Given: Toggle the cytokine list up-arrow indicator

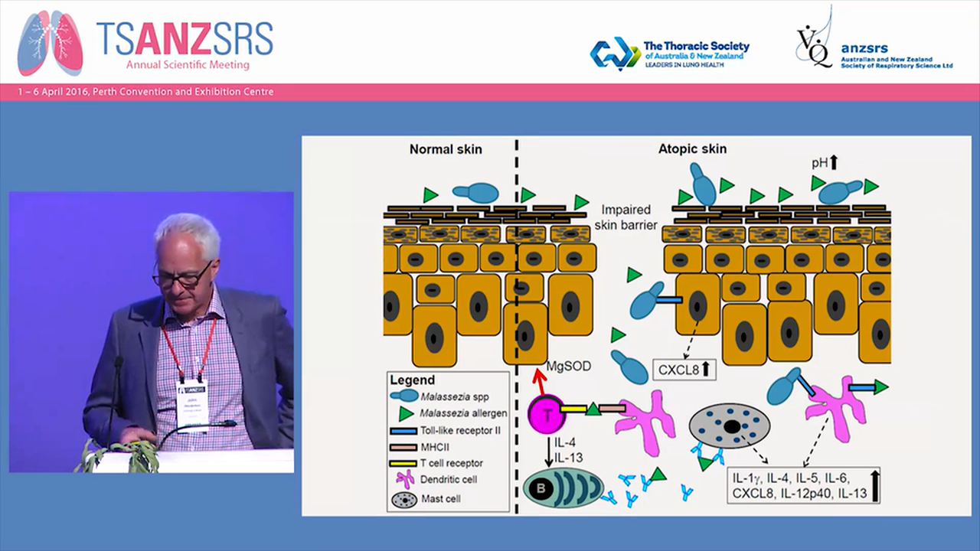Looking at the screenshot, I should 875,485.
